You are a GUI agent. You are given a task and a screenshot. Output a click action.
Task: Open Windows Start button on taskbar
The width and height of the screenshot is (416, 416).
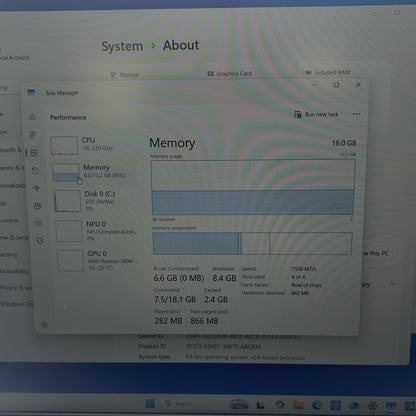[x=150, y=403]
